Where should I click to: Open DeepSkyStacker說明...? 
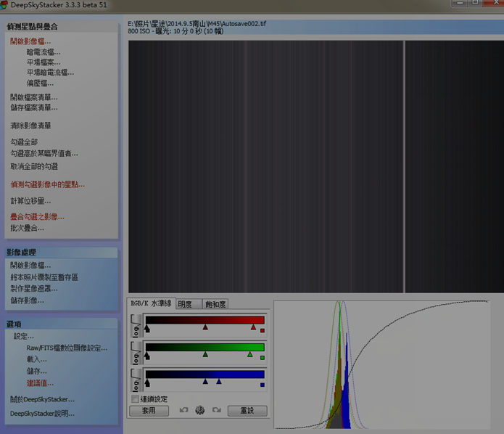[42, 414]
